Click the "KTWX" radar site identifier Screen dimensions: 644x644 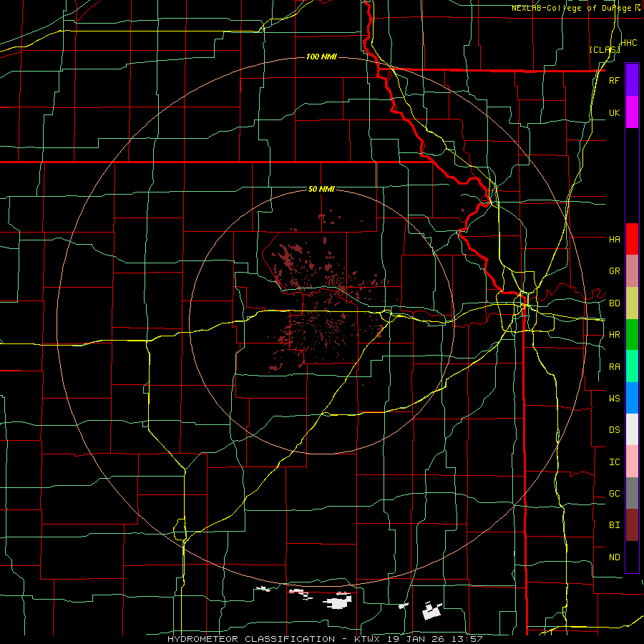(366, 639)
